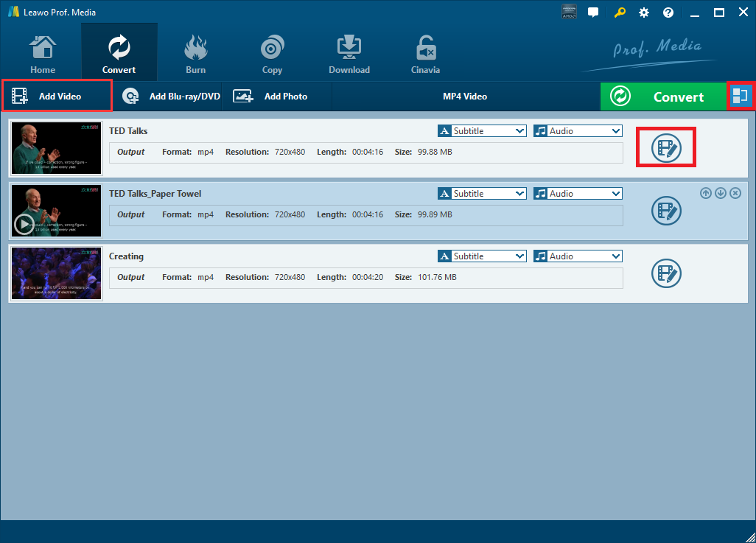The image size is (756, 543).
Task: Open video editor for Creating
Action: point(666,273)
